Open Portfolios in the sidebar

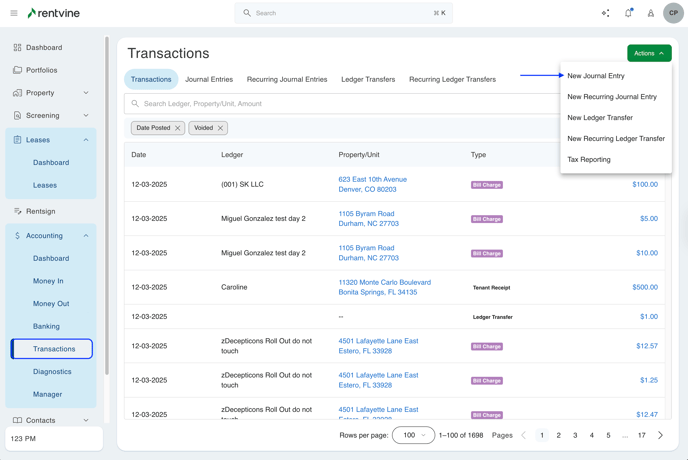click(x=41, y=70)
